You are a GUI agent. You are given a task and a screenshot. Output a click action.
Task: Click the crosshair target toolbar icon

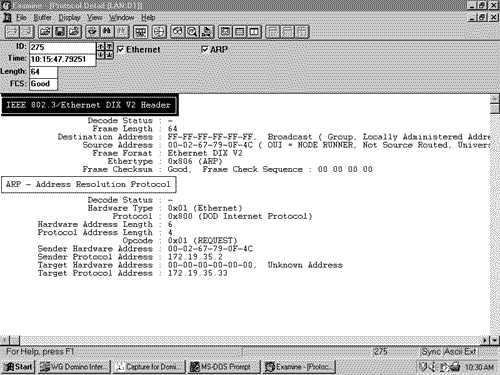159,32
